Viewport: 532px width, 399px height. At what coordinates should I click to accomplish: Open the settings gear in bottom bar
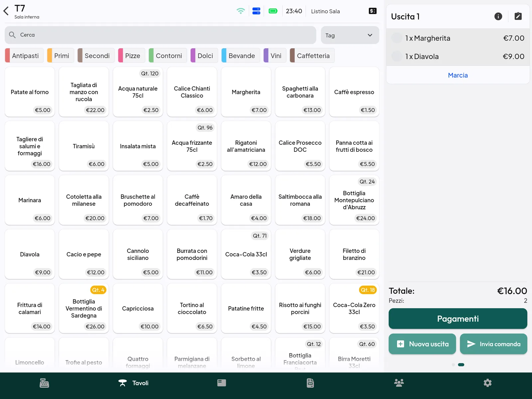[487, 383]
